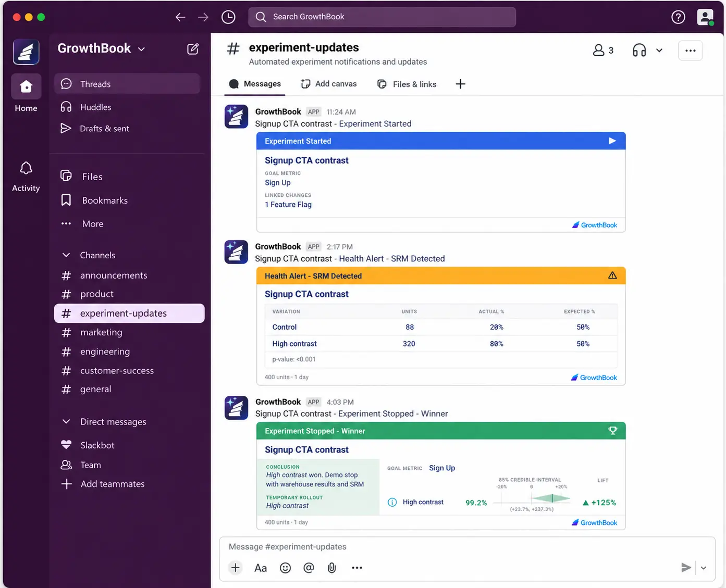The image size is (726, 588).
Task: Click the credible interval chart bar
Action: tap(551, 498)
